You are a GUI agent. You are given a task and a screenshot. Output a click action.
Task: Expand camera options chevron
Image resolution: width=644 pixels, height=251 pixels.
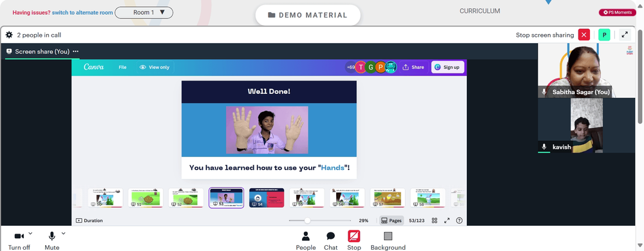(x=30, y=234)
